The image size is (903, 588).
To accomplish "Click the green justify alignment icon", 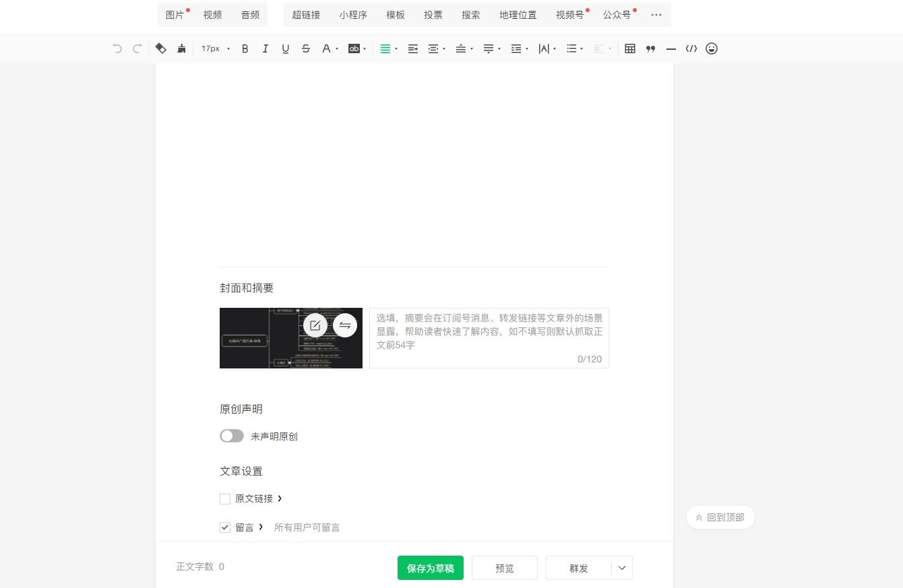I will click(x=385, y=48).
